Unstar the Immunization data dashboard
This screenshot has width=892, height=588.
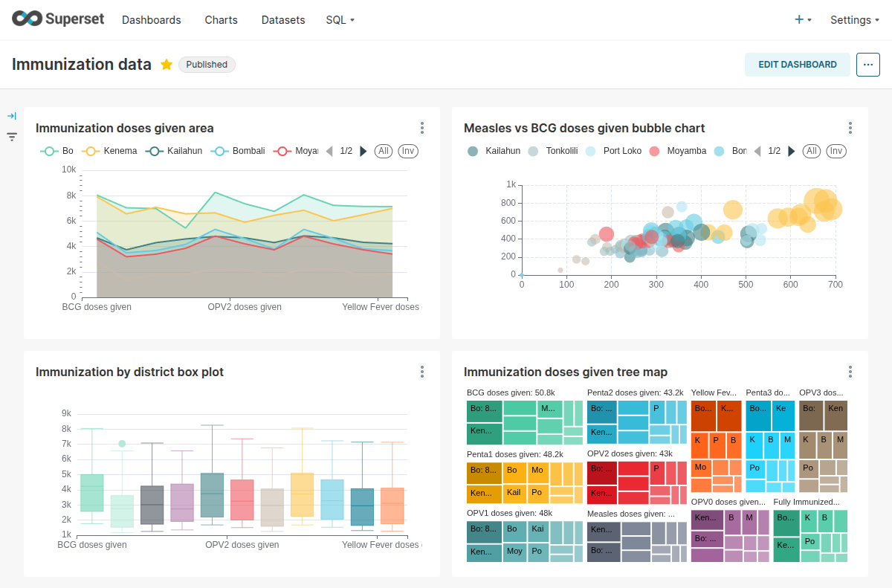(x=167, y=64)
